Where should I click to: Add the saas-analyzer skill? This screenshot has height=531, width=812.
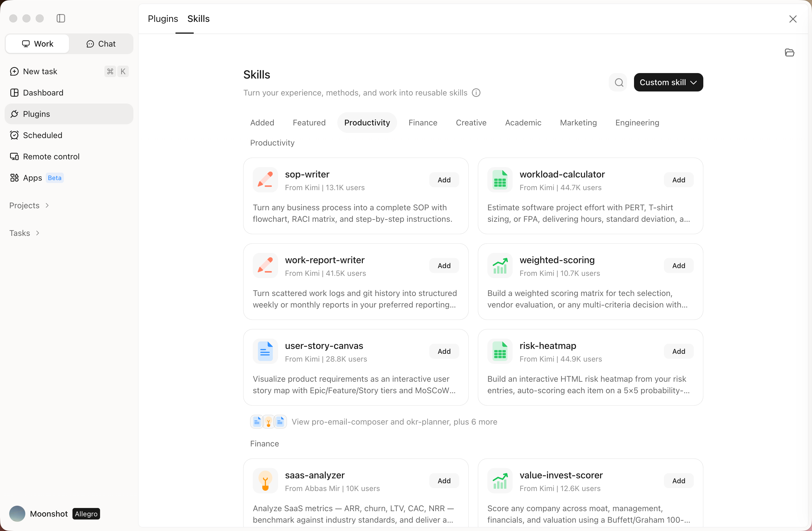444,480
